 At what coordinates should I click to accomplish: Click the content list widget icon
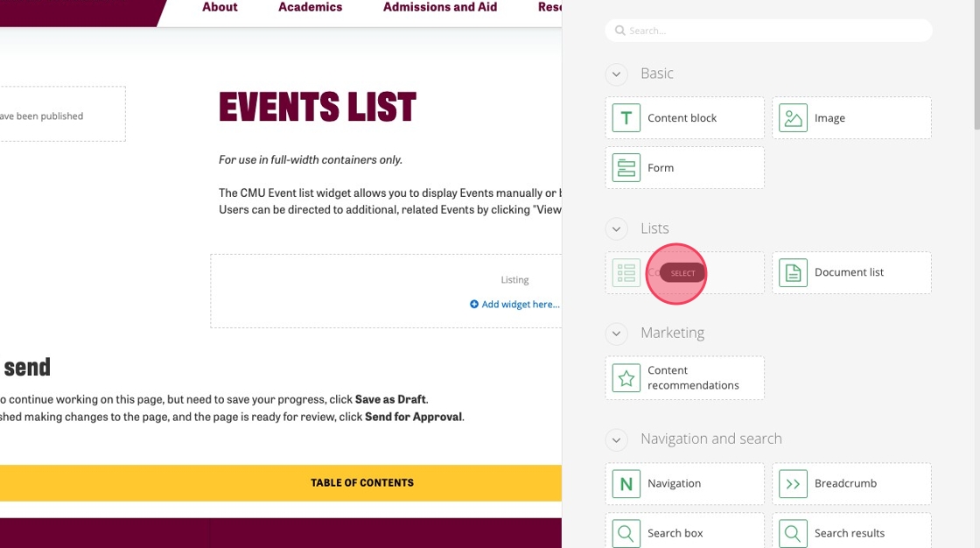coord(626,273)
